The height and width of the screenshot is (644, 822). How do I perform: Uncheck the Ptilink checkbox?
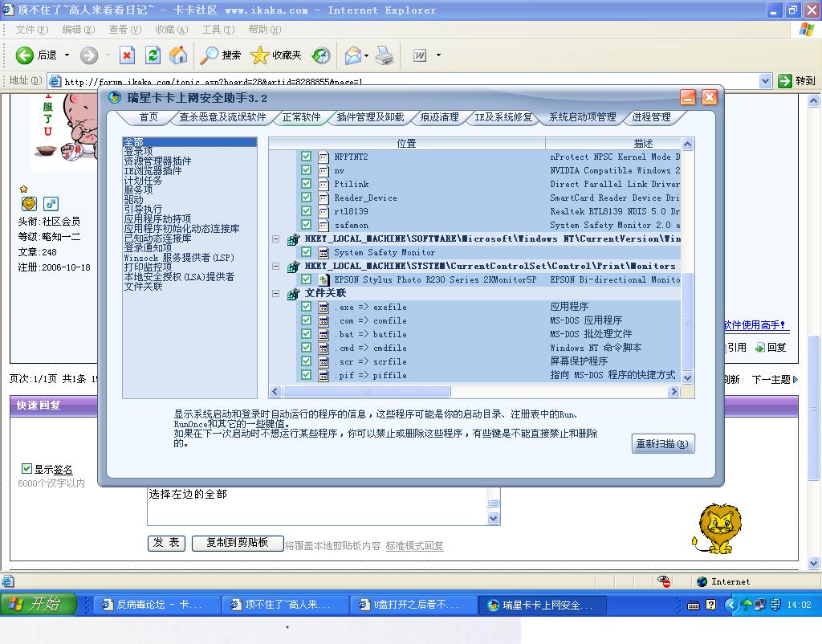pyautogui.click(x=306, y=184)
